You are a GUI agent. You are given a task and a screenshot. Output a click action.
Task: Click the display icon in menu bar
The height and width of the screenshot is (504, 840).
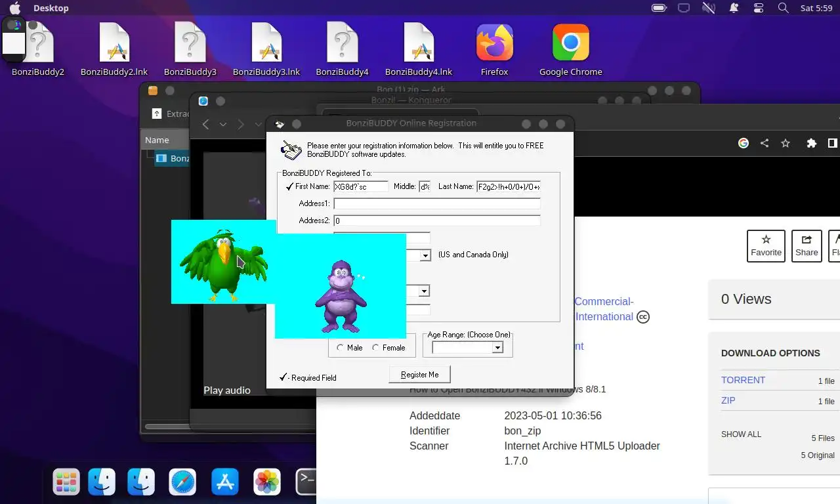coord(684,8)
